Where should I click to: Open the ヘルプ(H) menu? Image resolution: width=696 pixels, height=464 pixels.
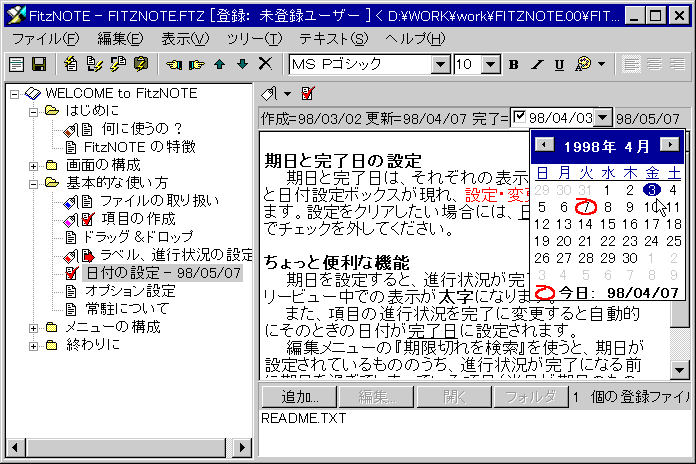click(414, 38)
